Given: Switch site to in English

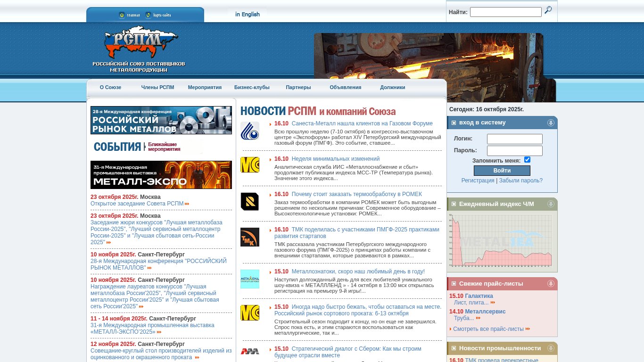Looking at the screenshot, I should (248, 14).
